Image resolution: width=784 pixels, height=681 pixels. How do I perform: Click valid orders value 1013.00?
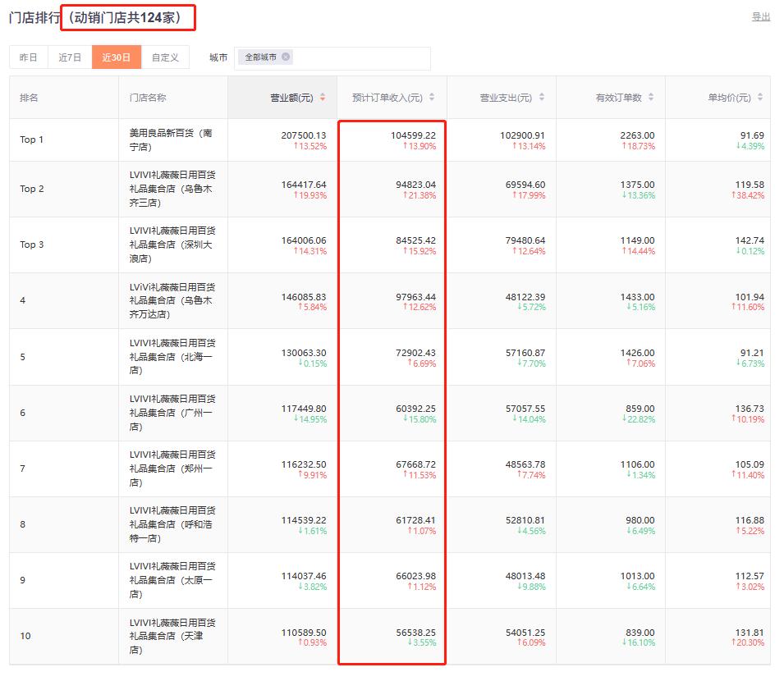(638, 577)
